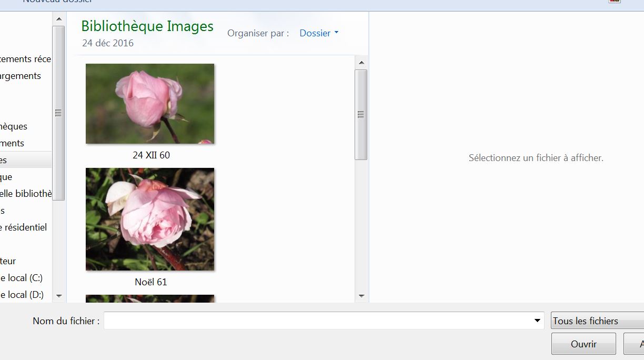This screenshot has width=644, height=360.
Task: Click the partially visible third photo thumbnail
Action: (150, 298)
